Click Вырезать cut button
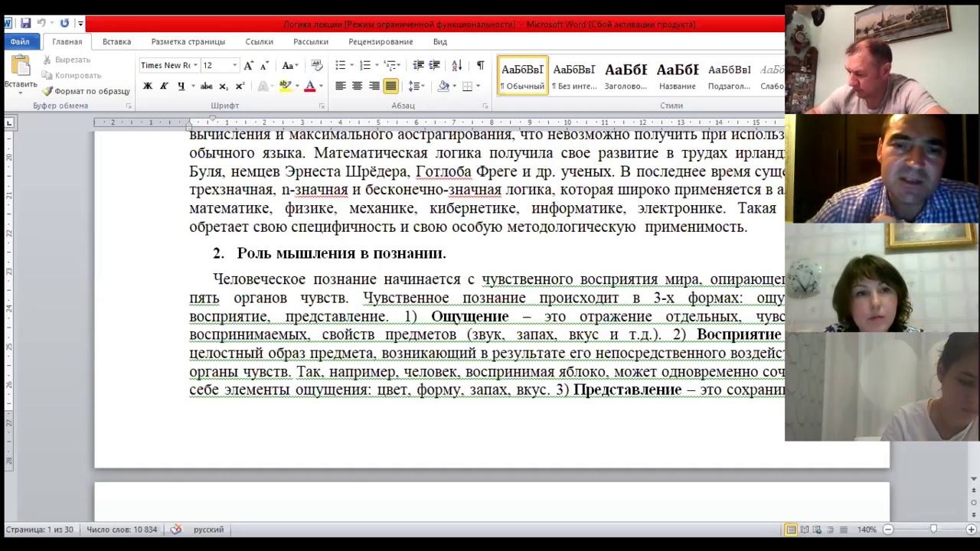The image size is (980, 551). click(x=66, y=60)
